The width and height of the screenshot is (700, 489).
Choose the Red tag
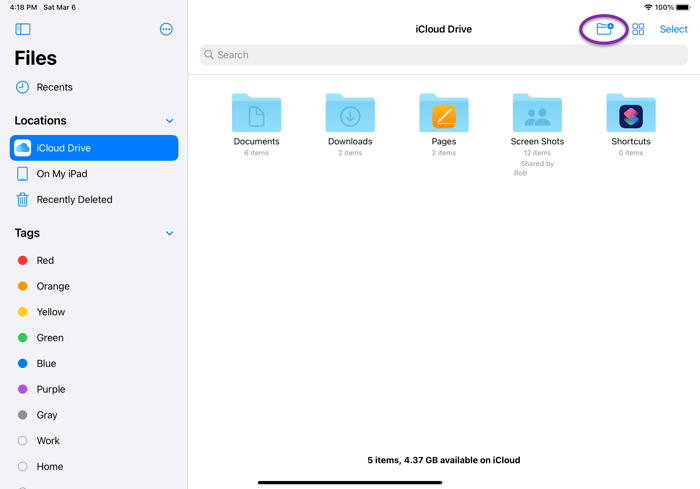click(45, 260)
